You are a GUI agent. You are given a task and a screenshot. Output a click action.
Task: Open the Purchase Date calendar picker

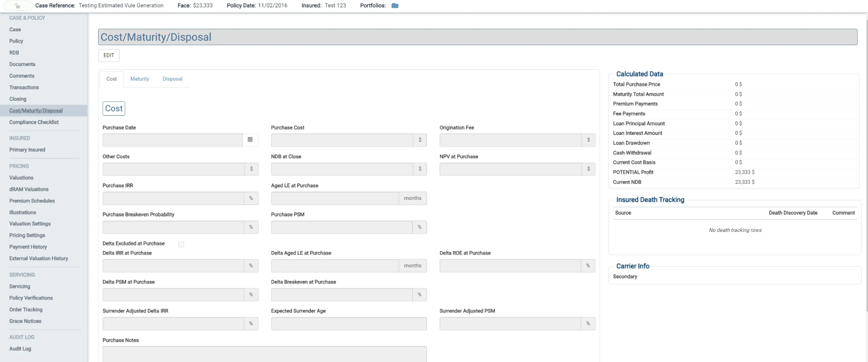click(250, 140)
